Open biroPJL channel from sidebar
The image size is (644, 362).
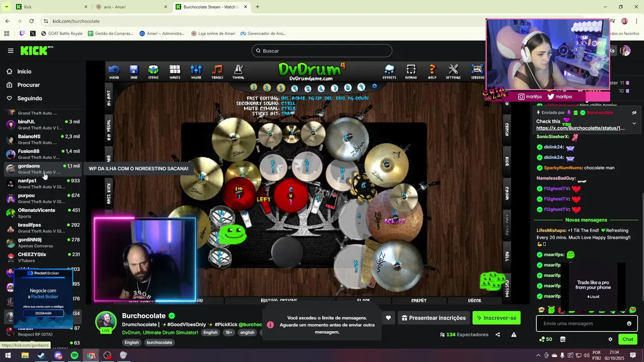[x=43, y=125]
